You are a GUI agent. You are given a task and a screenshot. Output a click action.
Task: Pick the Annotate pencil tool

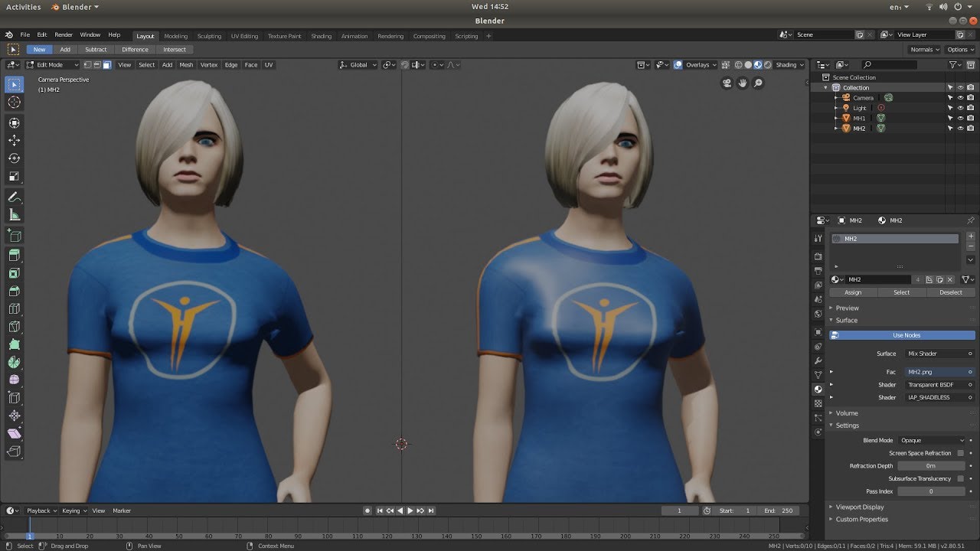pos(15,197)
